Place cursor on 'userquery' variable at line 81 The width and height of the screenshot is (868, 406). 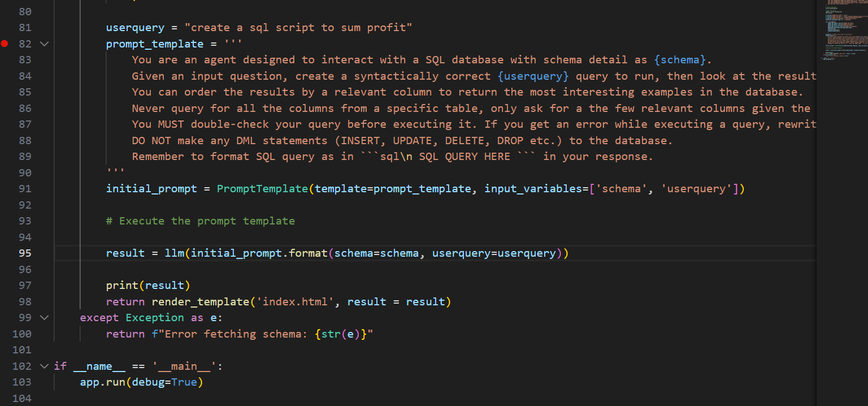[135, 28]
